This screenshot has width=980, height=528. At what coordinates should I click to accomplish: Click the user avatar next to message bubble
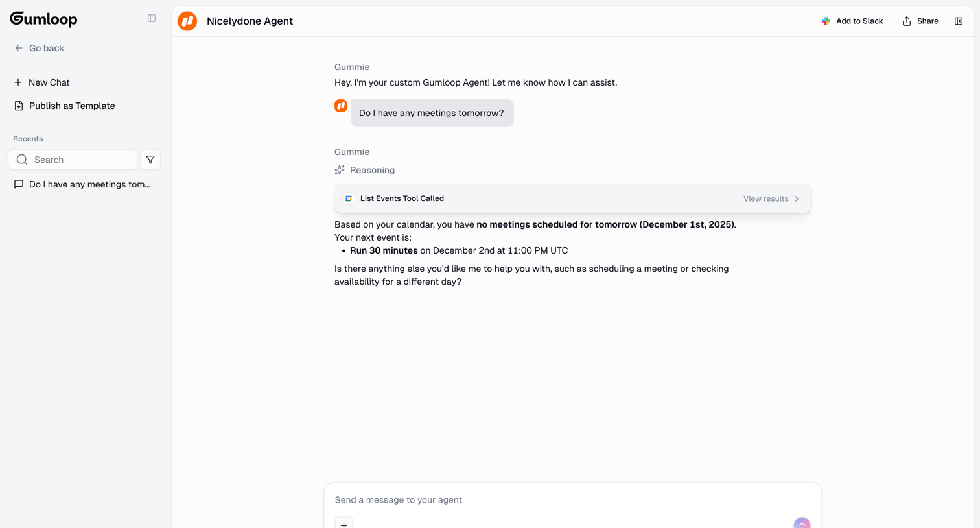341,106
